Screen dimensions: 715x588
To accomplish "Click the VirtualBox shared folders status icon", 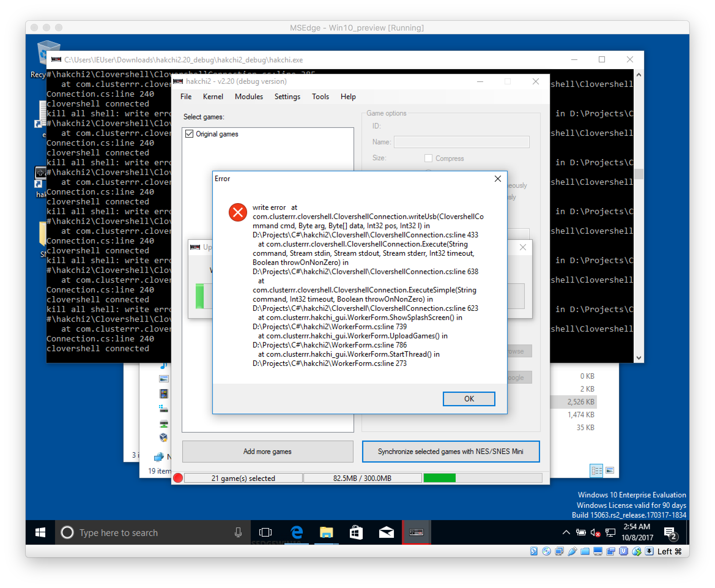I will point(585,551).
